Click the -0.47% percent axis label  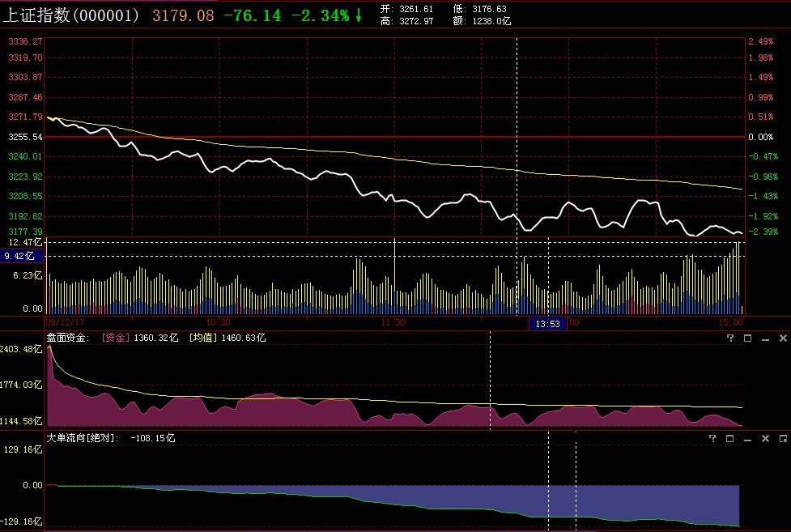(763, 156)
